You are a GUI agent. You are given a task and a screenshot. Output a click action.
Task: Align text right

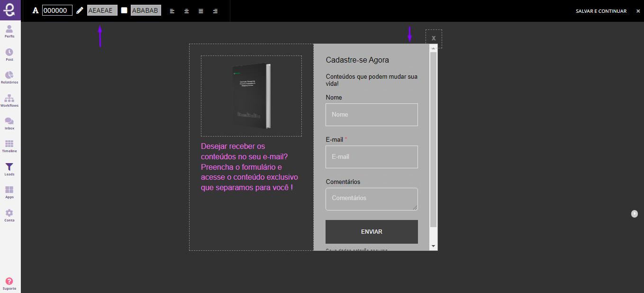click(x=215, y=11)
